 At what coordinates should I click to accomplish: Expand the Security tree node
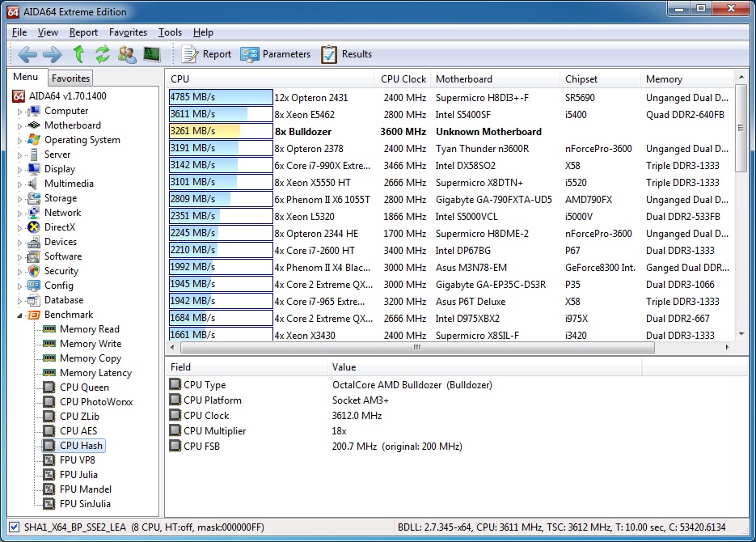pos(19,272)
